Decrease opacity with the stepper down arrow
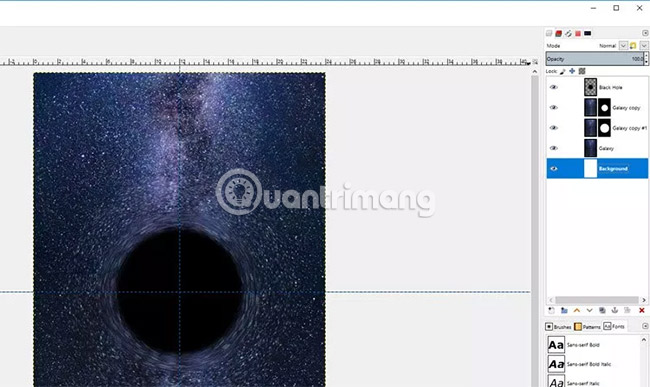 (646, 62)
